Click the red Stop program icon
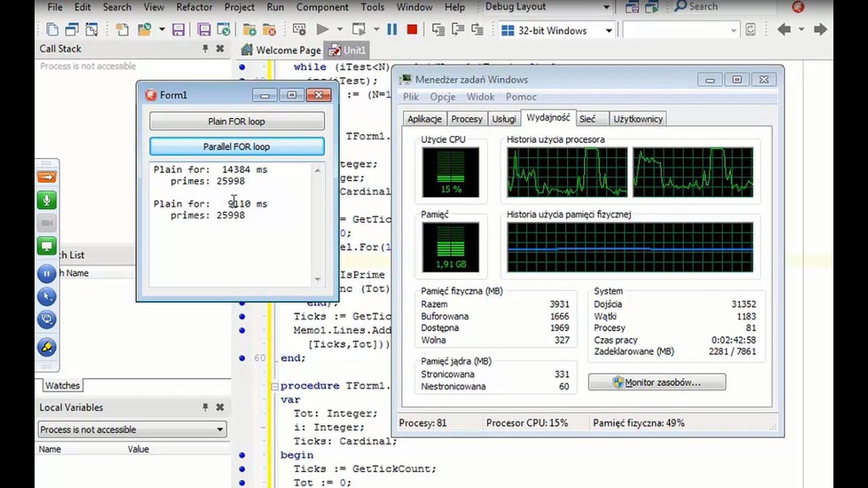The width and height of the screenshot is (868, 488). pyautogui.click(x=412, y=30)
